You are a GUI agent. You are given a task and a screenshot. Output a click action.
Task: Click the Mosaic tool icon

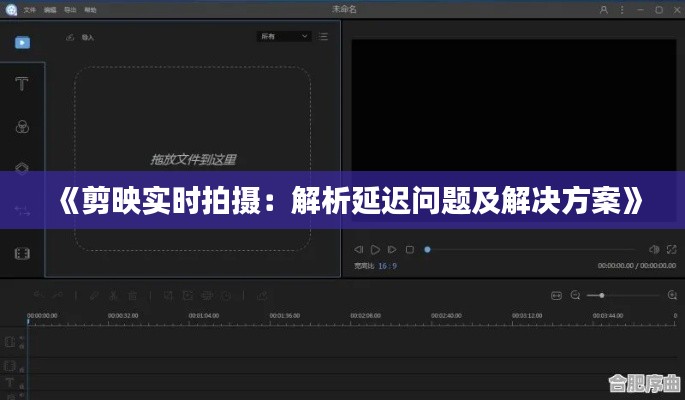click(x=207, y=296)
